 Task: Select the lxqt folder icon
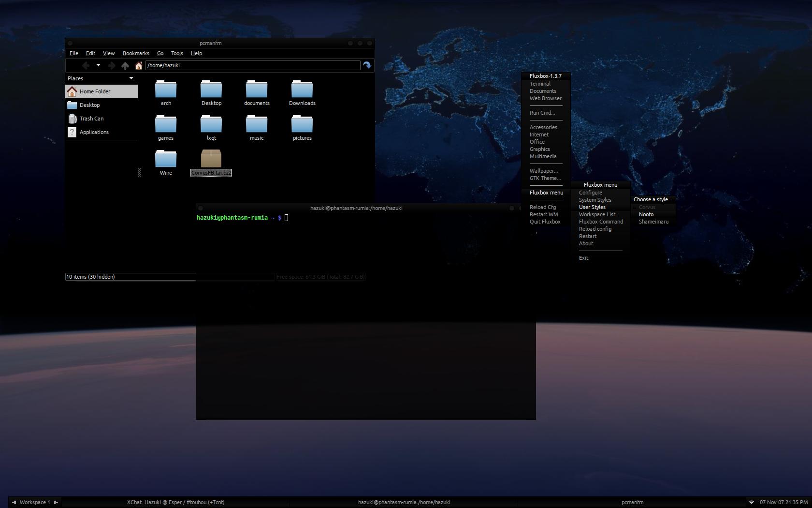[x=211, y=124]
